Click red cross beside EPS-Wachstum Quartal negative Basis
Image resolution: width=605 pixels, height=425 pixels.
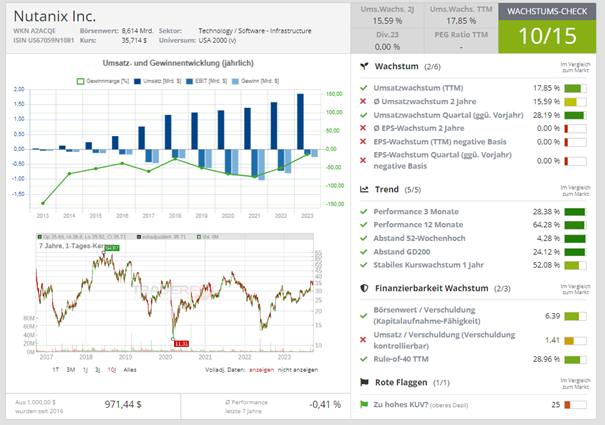pyautogui.click(x=363, y=160)
